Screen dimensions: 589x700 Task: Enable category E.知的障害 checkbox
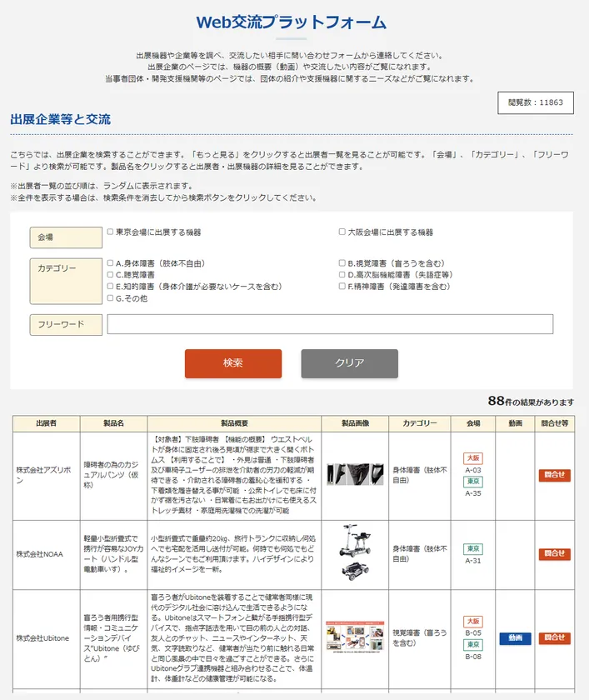point(110,286)
